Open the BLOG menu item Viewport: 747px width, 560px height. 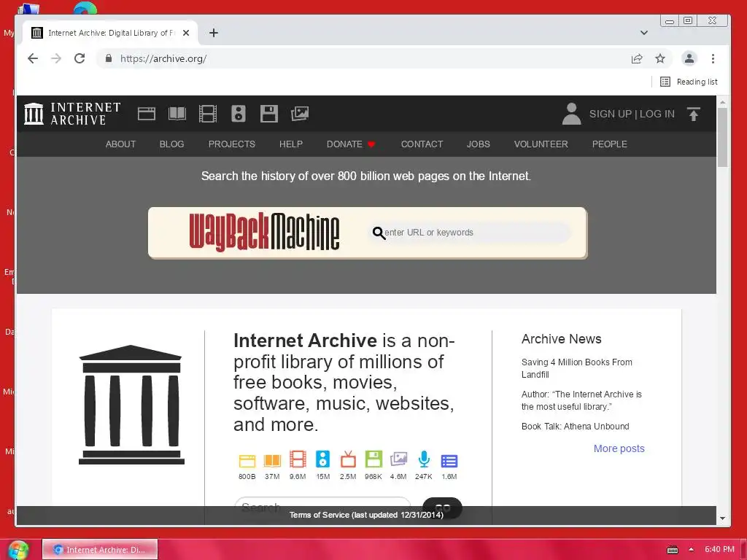(x=171, y=144)
